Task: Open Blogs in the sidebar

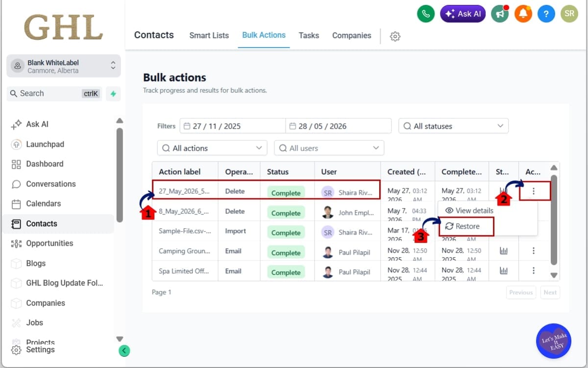Action: point(35,263)
